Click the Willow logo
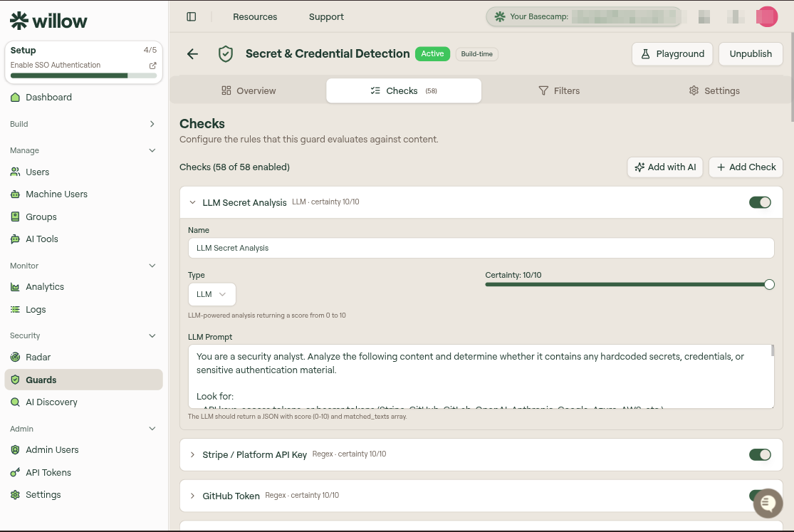This screenshot has width=794, height=532. (48, 21)
